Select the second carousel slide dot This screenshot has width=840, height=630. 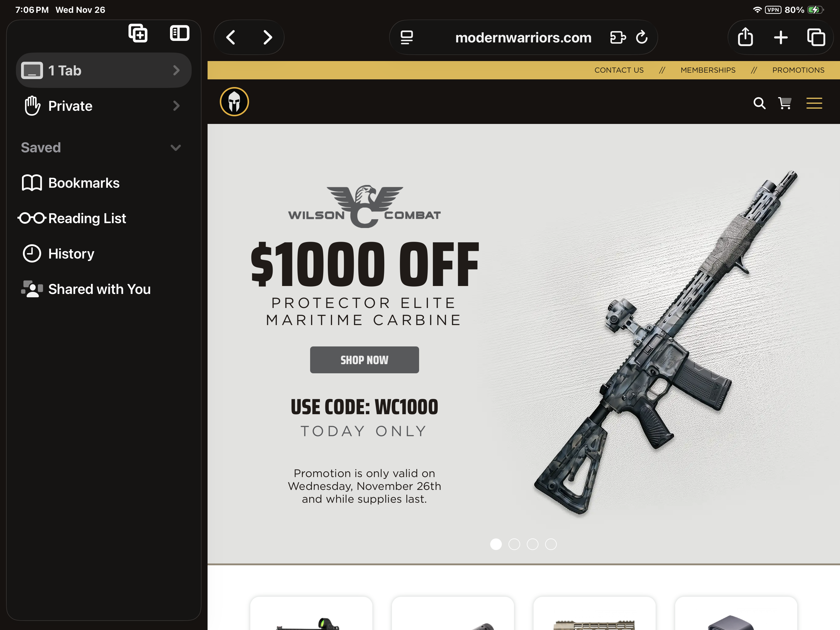(x=514, y=544)
